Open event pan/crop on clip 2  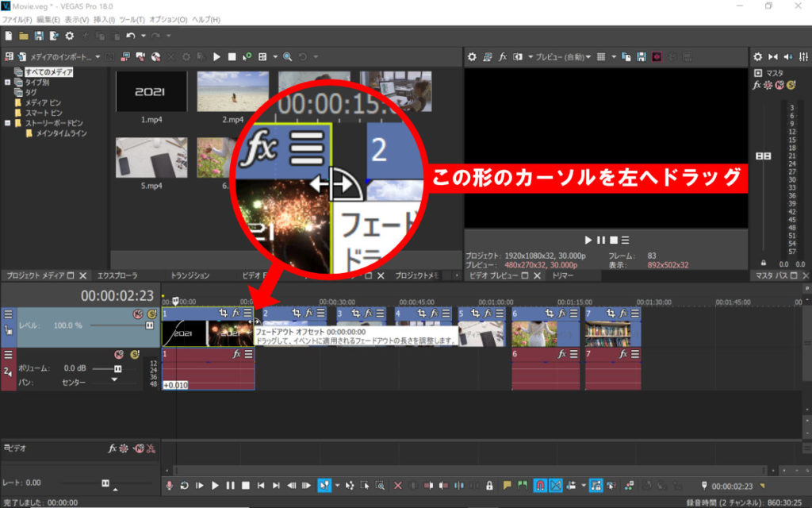[295, 313]
